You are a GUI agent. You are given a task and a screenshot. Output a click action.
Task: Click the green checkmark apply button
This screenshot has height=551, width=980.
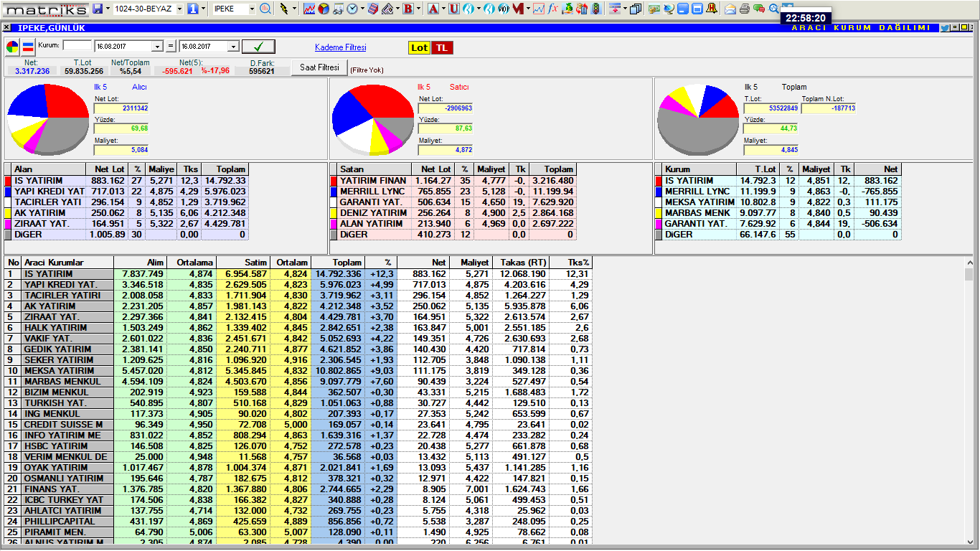coord(258,47)
